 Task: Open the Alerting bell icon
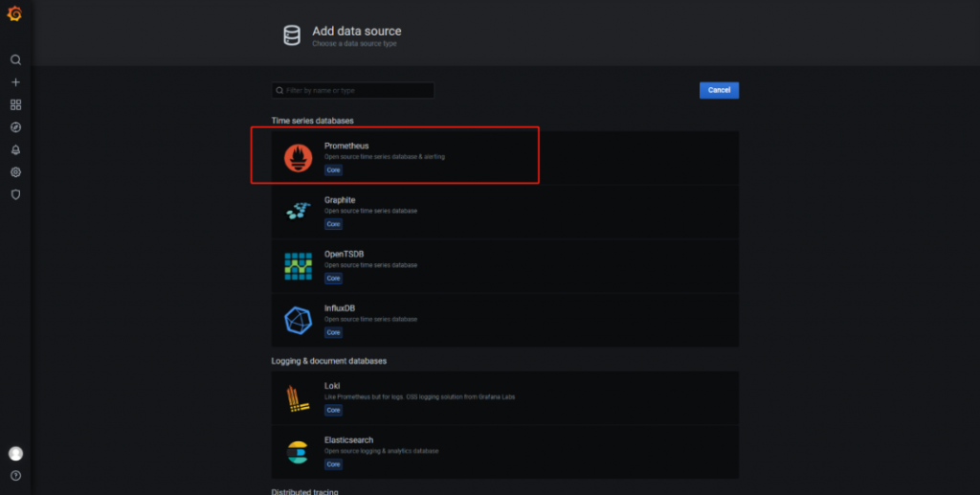[x=15, y=150]
